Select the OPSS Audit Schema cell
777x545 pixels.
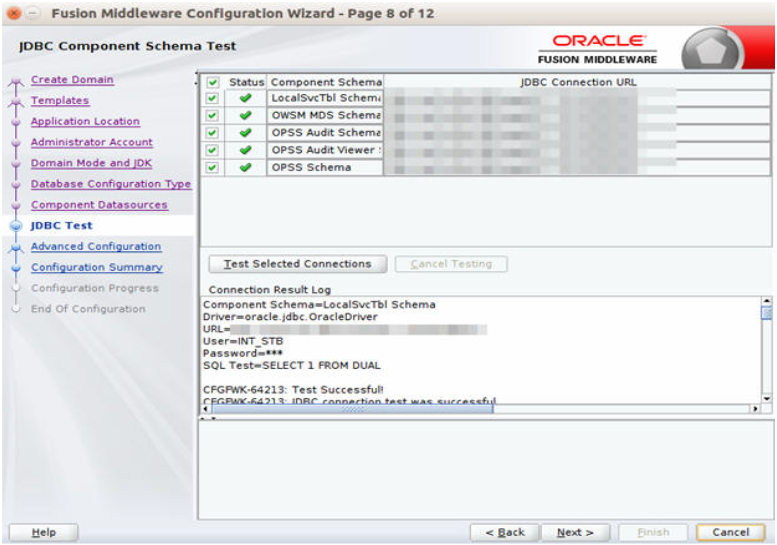coord(326,133)
